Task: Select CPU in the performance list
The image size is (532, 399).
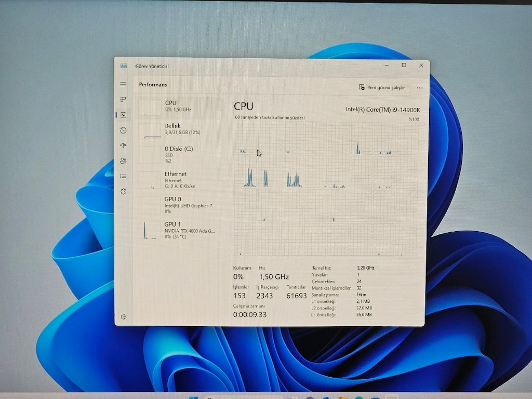Action: (179, 108)
